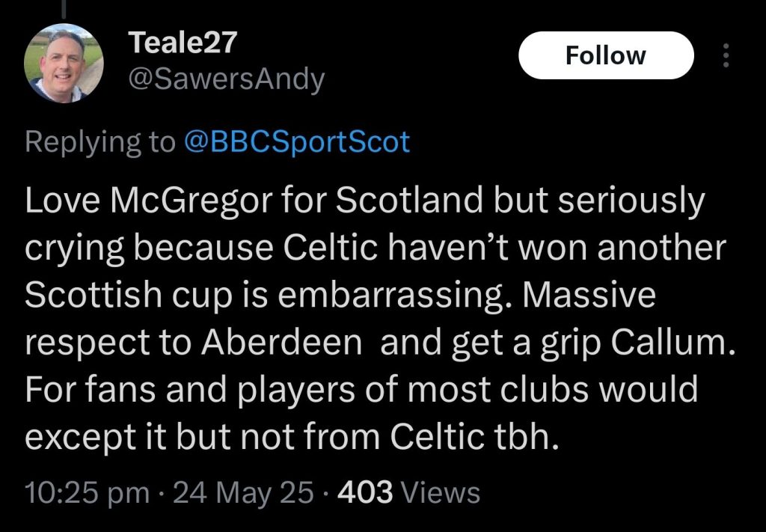
Task: Tap the 'Massive' word in tweet
Action: [x=589, y=296]
